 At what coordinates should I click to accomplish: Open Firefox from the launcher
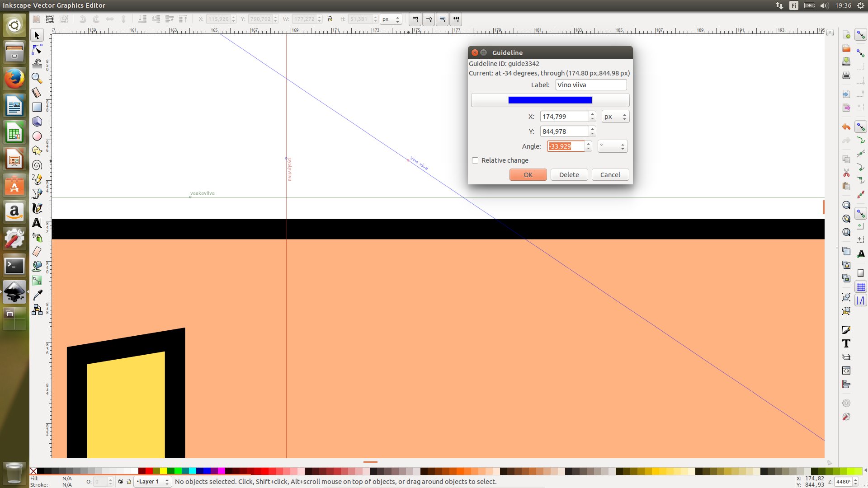click(x=14, y=79)
